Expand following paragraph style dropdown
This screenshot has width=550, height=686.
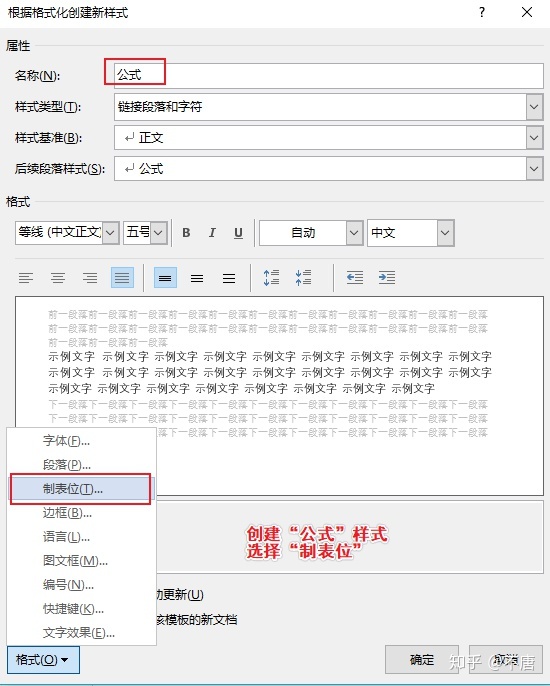[x=534, y=169]
